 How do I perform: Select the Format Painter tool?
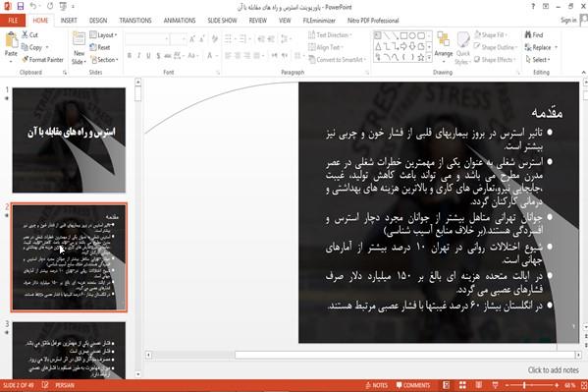coord(42,60)
